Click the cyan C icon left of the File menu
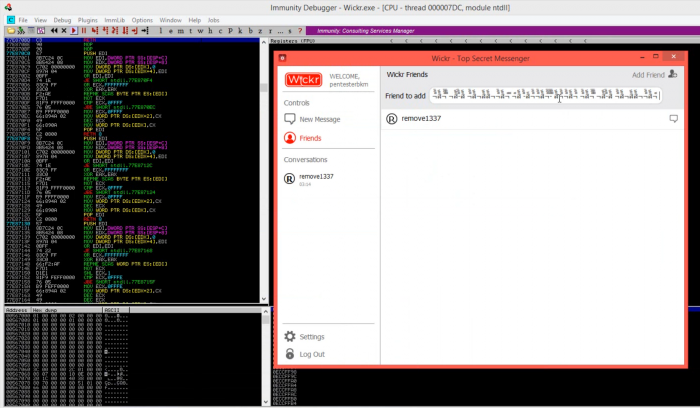The height and width of the screenshot is (408, 700). point(11,20)
